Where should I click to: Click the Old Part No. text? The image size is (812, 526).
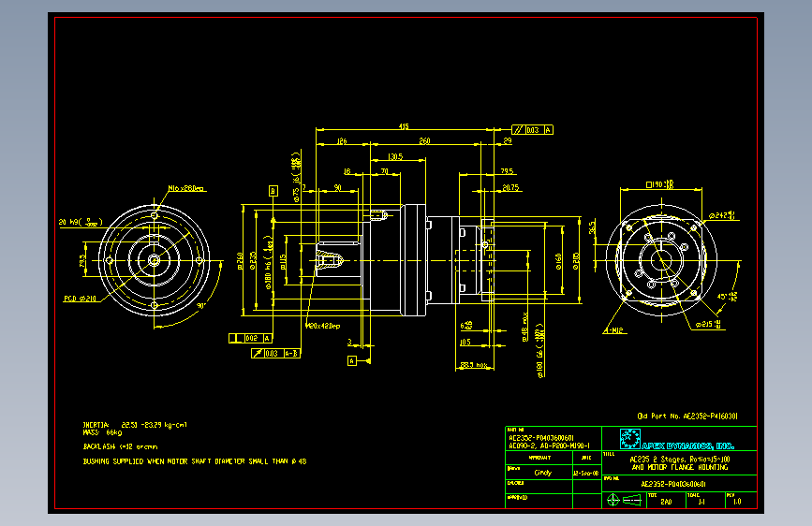coord(687,416)
